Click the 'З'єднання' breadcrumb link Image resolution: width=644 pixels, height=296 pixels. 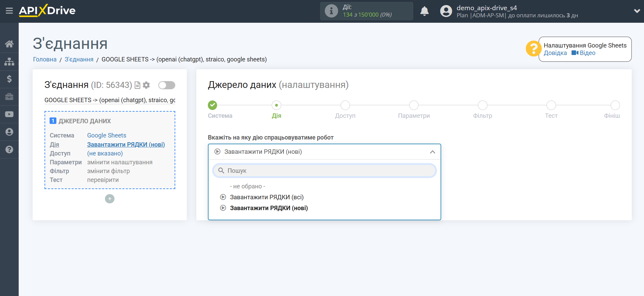pos(79,59)
